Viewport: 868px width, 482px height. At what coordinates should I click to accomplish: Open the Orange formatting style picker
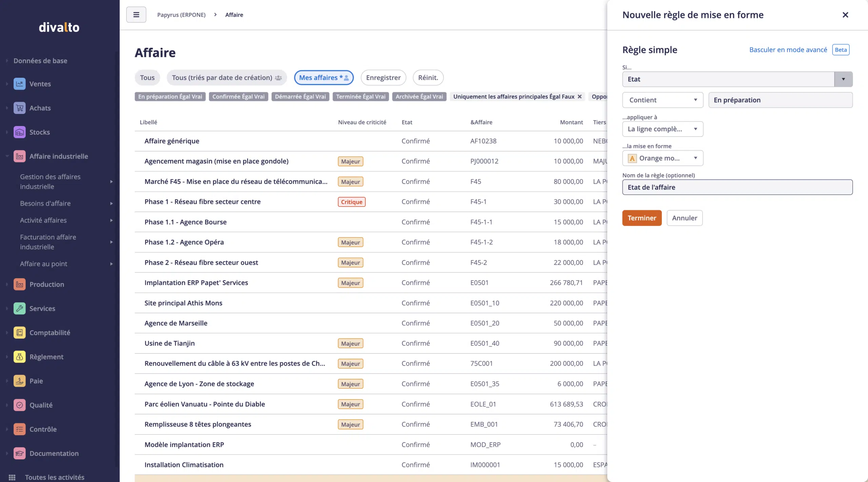pos(663,158)
